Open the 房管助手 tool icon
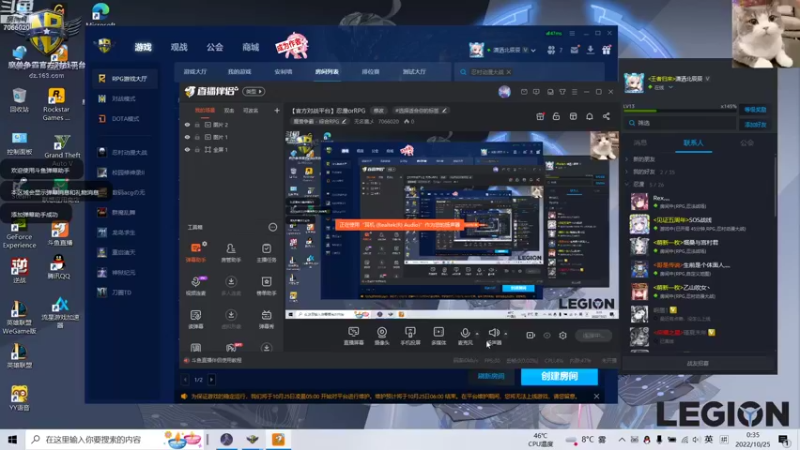This screenshot has height=450, width=800. (231, 252)
